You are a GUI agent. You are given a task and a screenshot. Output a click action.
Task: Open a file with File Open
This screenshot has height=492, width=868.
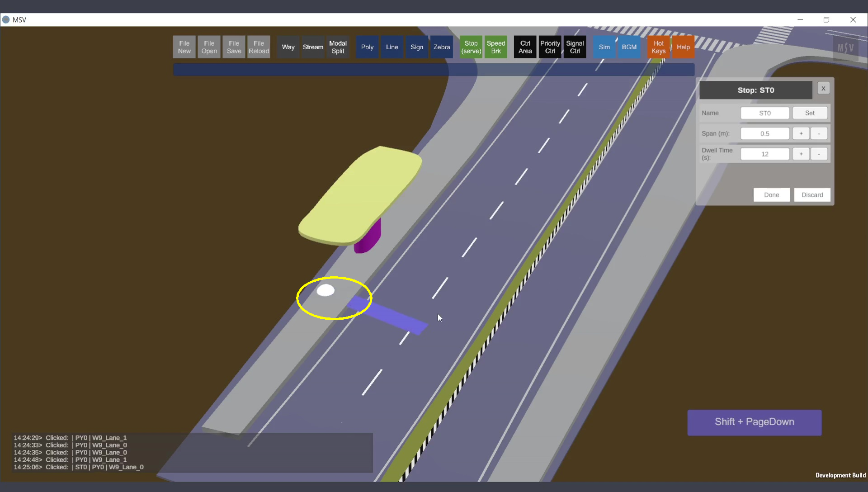[x=209, y=47]
